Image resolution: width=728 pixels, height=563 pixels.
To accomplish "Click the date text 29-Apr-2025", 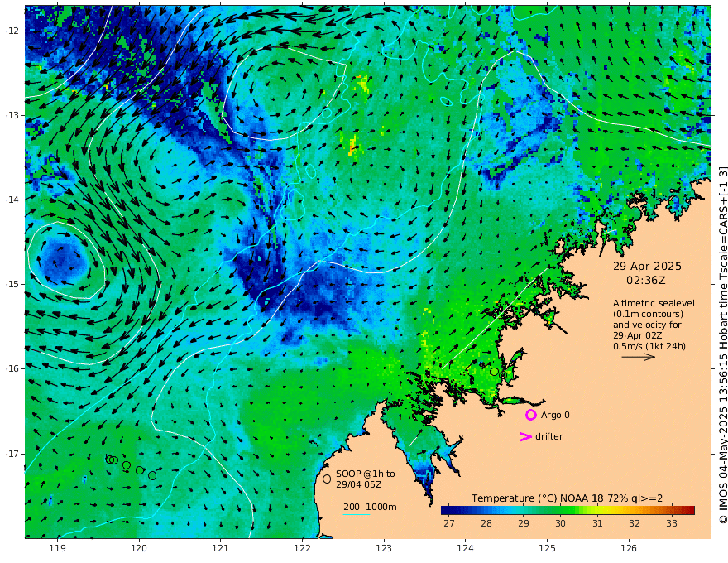I will [647, 266].
